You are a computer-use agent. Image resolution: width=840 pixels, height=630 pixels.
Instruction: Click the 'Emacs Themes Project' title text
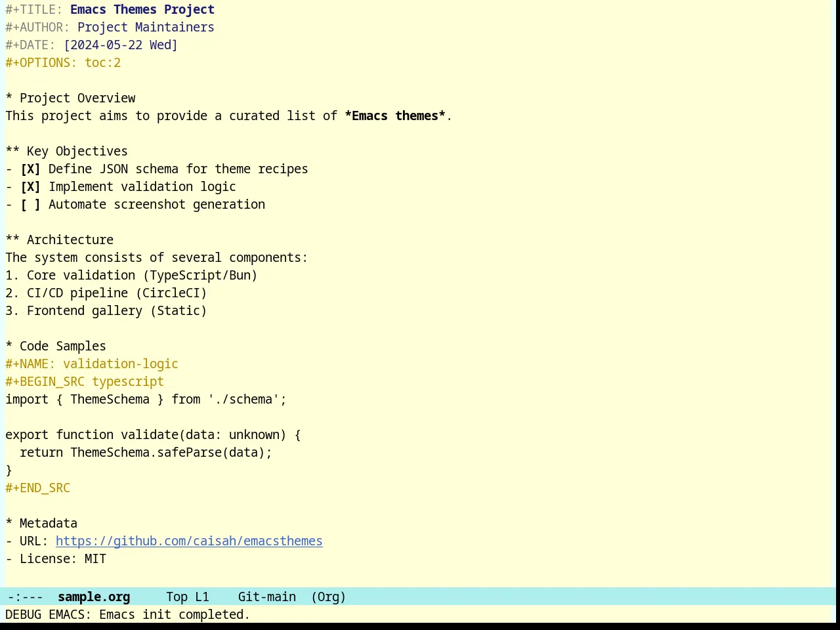(x=142, y=10)
